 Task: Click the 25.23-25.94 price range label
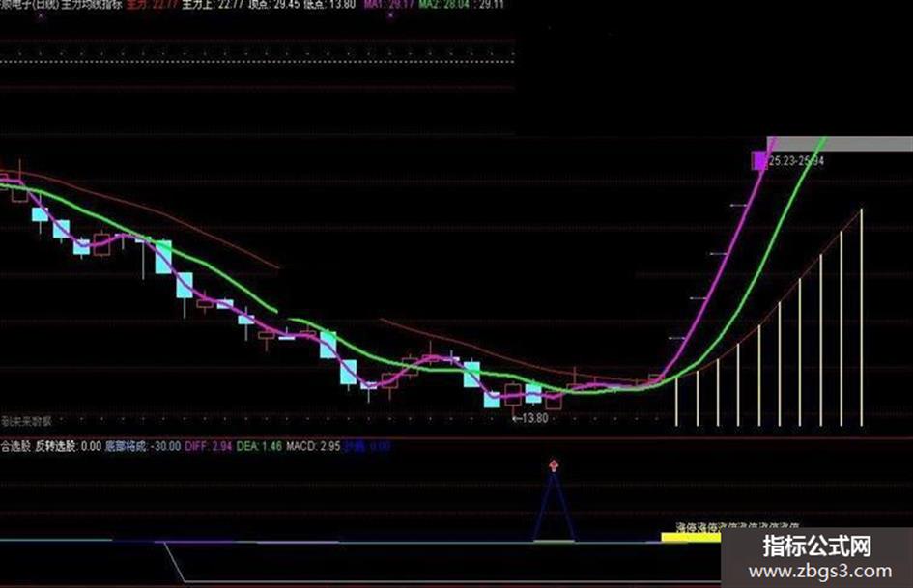(x=796, y=160)
